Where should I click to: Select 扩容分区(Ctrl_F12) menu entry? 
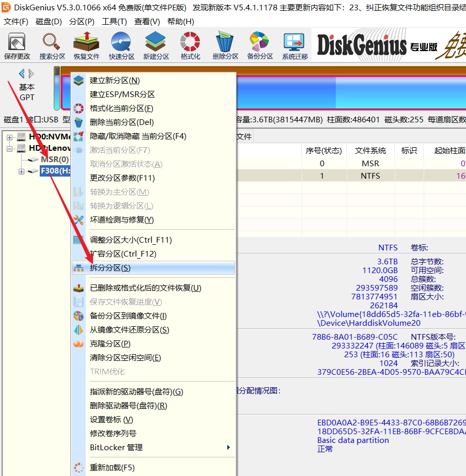[x=153, y=254]
